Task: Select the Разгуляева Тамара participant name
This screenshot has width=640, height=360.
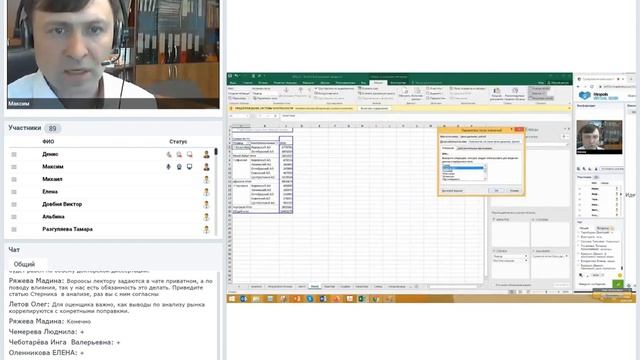Action: [67, 229]
